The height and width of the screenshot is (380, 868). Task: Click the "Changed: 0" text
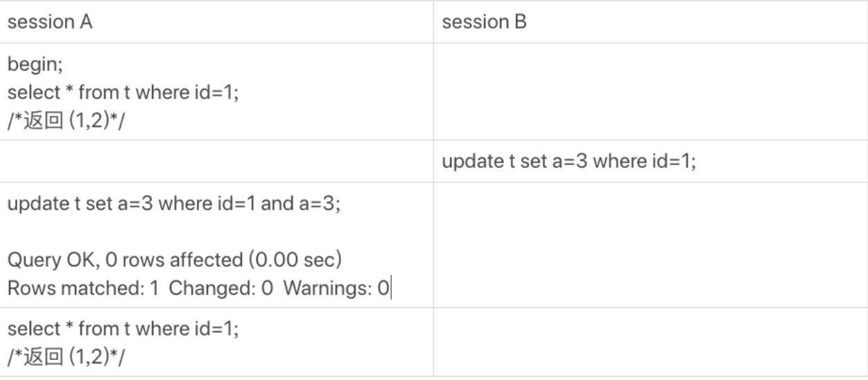pyautogui.click(x=222, y=288)
